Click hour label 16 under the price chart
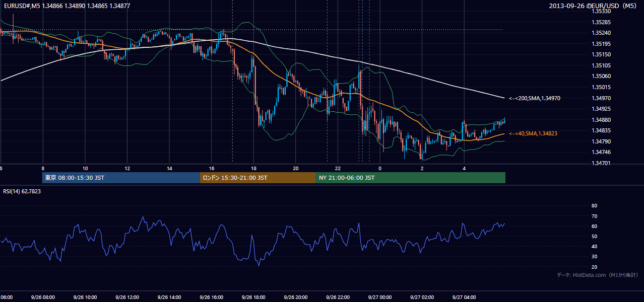The image size is (644, 302). [212, 168]
